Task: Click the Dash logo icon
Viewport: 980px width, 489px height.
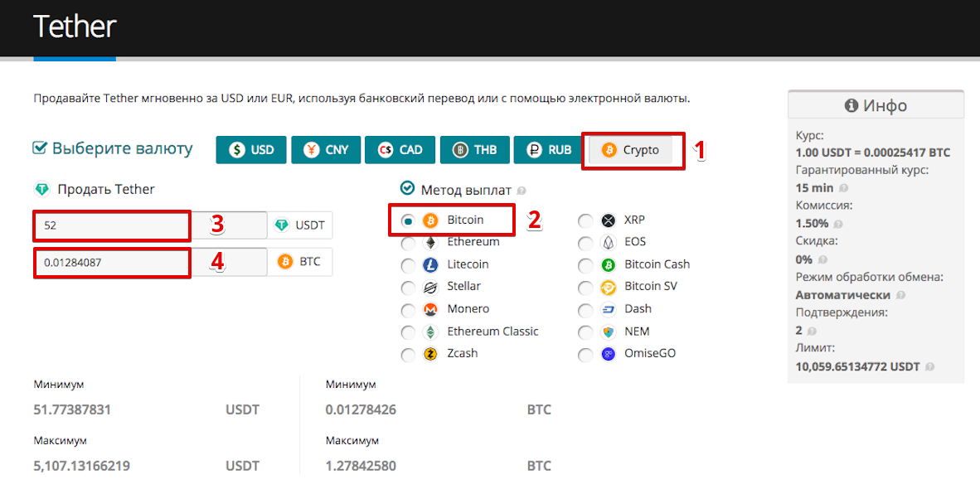Action: (x=608, y=309)
